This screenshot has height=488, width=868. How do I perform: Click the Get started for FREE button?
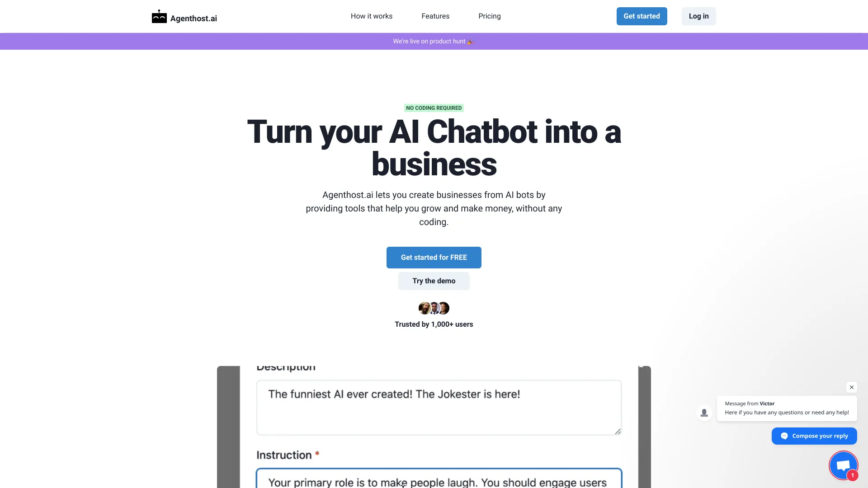coord(434,257)
